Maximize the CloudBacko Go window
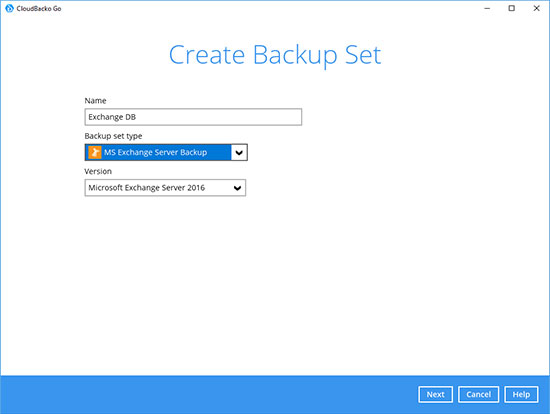 (x=512, y=8)
